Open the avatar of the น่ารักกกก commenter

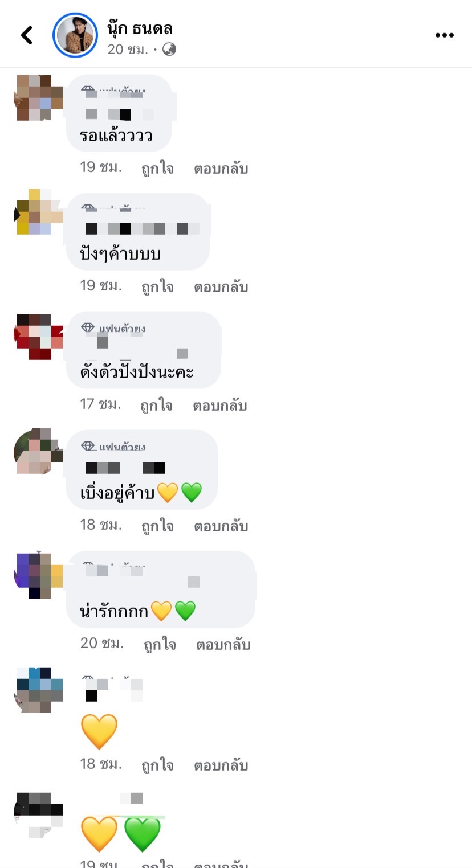tap(38, 576)
